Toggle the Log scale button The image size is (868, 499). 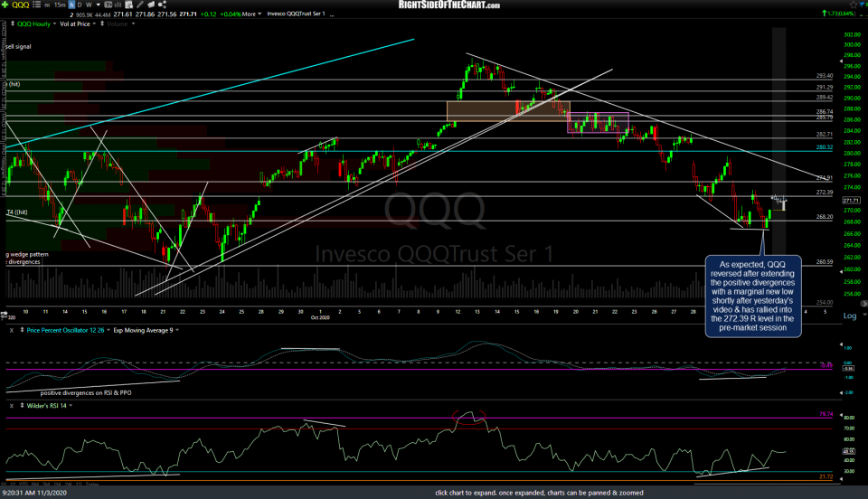tap(850, 315)
